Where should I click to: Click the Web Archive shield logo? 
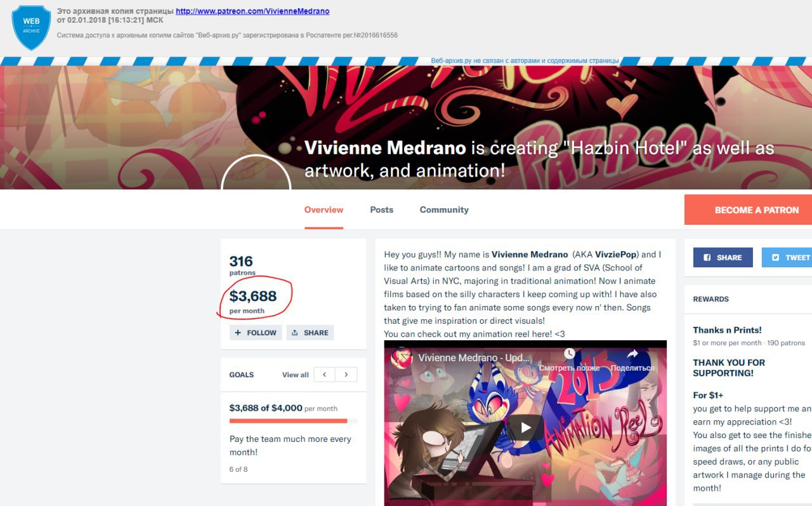(x=31, y=27)
